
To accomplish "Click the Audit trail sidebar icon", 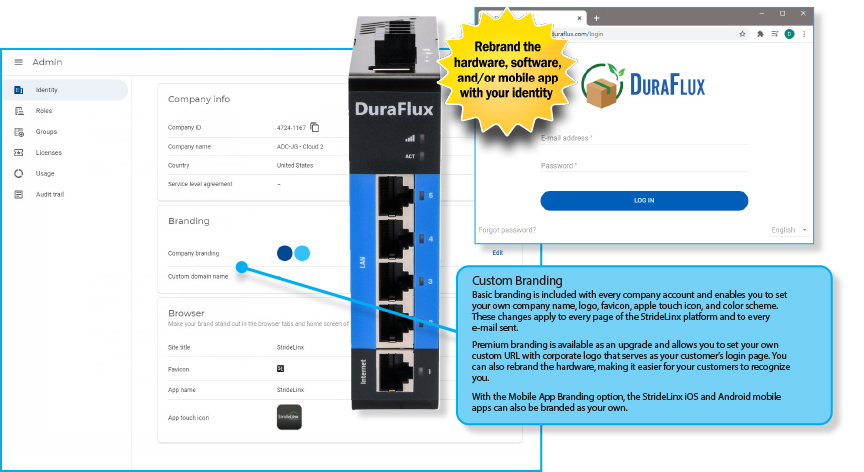I will [x=19, y=194].
